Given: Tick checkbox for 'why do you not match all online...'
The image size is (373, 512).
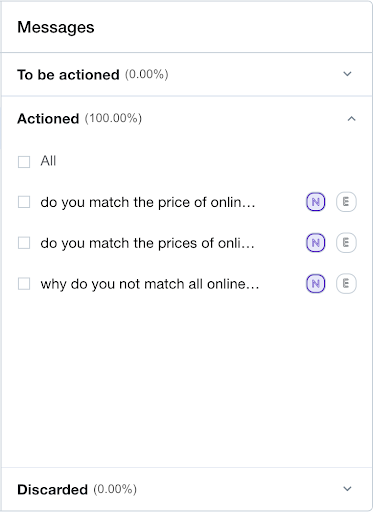Looking at the screenshot, I should coord(24,284).
